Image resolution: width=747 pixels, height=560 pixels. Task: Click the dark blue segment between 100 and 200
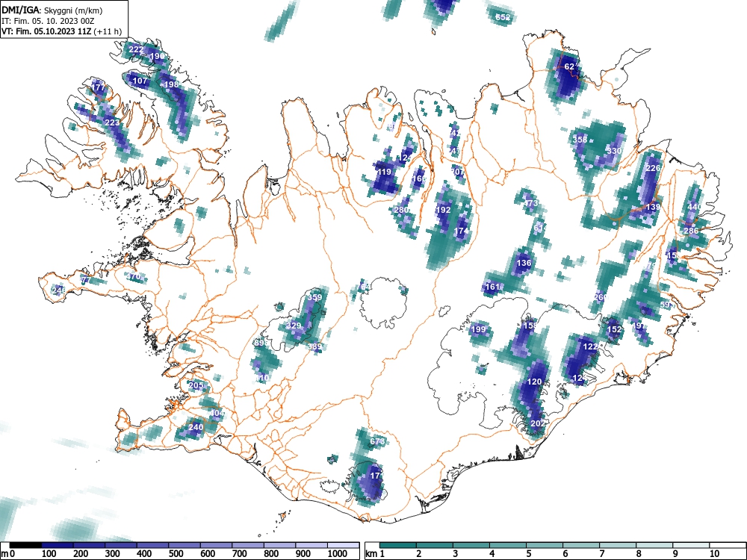click(x=58, y=545)
